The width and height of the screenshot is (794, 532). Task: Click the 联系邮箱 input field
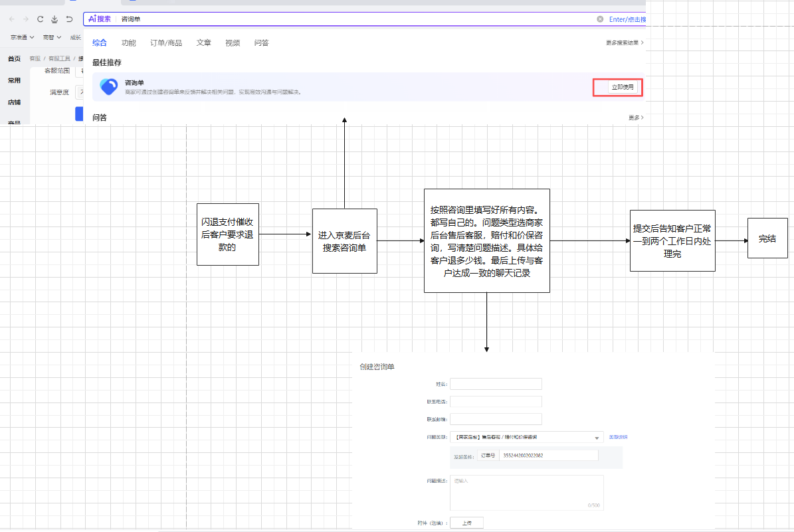[x=496, y=419]
